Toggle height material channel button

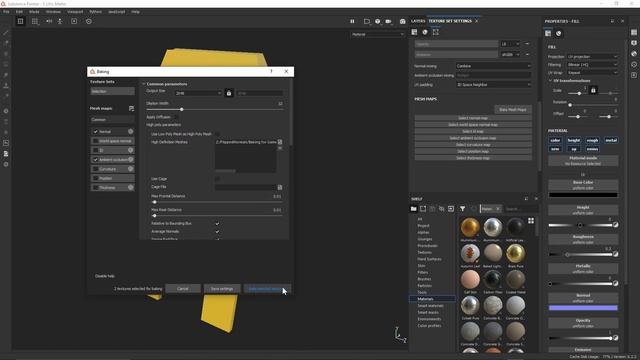tap(574, 140)
